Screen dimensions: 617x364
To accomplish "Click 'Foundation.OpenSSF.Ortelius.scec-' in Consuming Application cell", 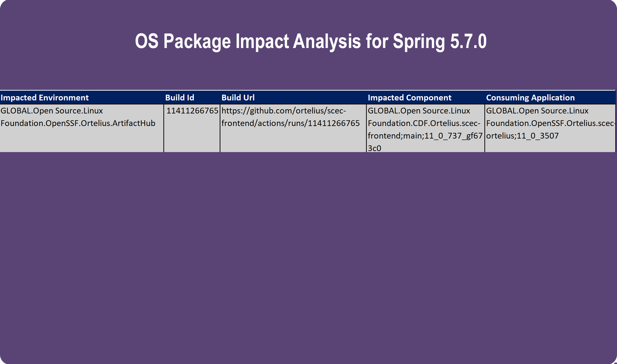I will (x=550, y=123).
